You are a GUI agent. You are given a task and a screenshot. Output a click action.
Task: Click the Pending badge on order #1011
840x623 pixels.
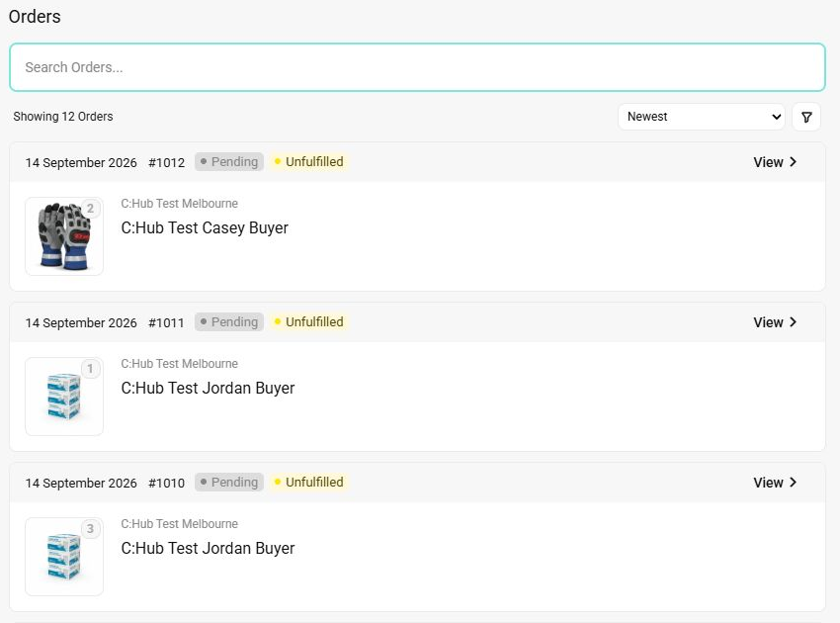(229, 321)
